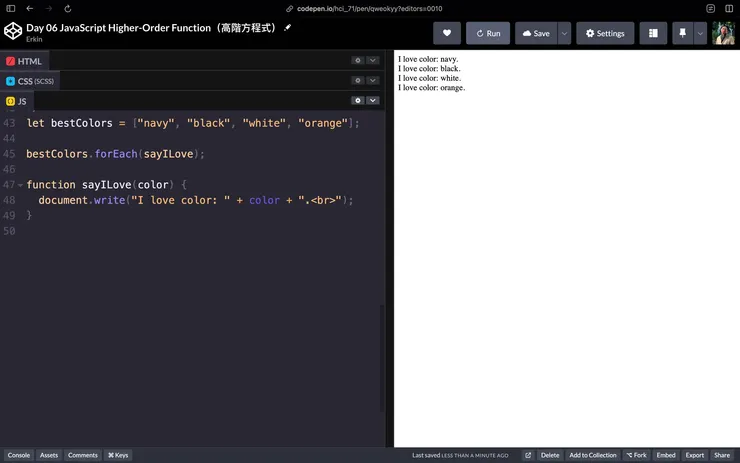
Task: Open the Save options dropdown arrow
Action: [x=564, y=33]
